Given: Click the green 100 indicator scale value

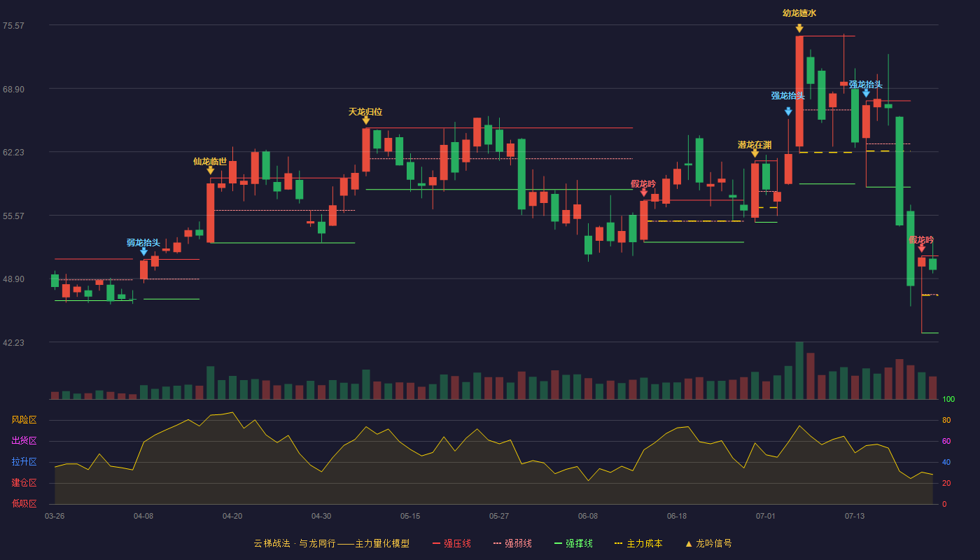Looking at the screenshot, I should 948,400.
